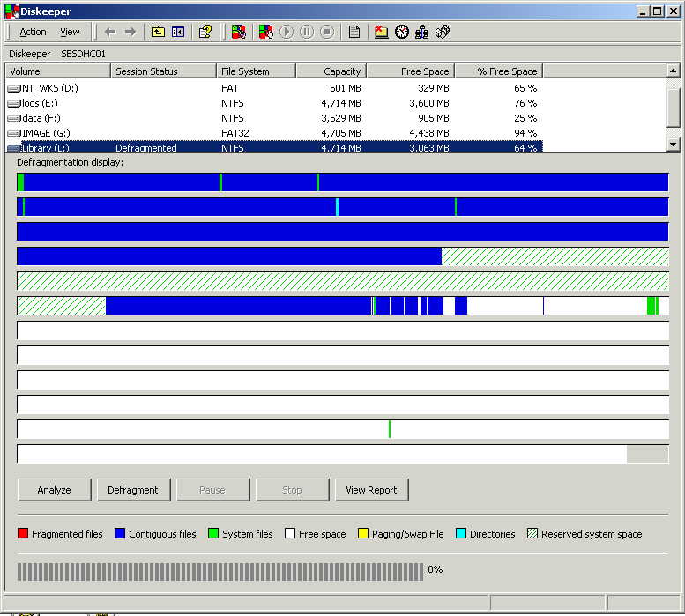
Task: Click the drive icon beside data (F:)
Action: pyautogui.click(x=14, y=118)
